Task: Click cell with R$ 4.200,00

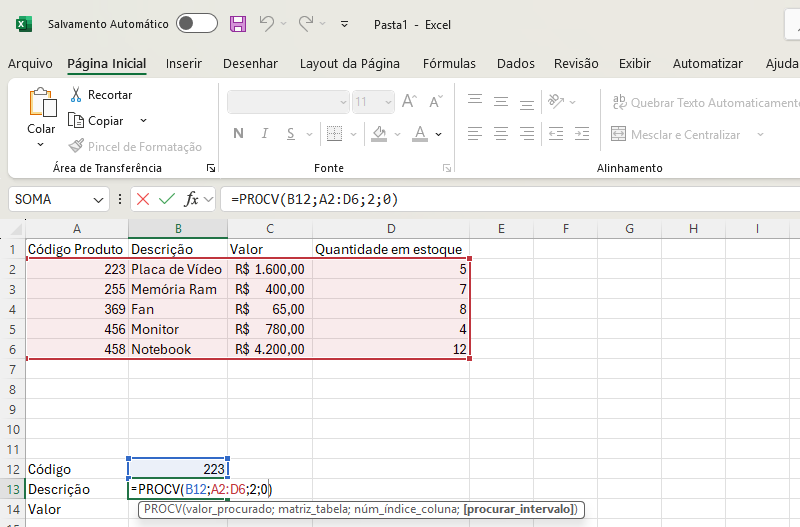Action: [x=270, y=349]
